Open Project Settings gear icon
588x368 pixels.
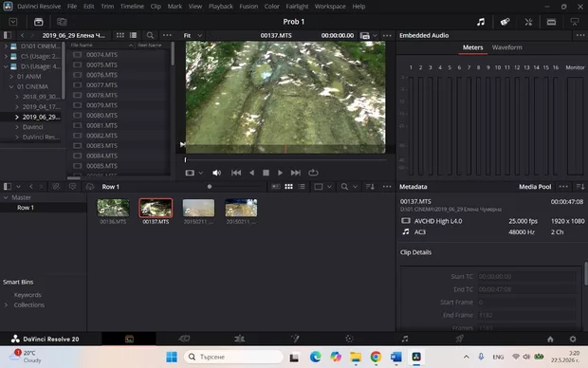click(573, 340)
